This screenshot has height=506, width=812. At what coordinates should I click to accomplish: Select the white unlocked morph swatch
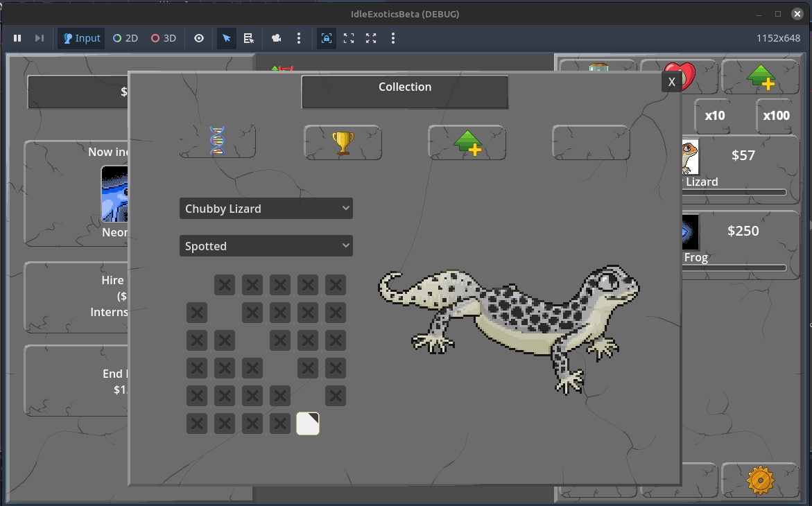tap(308, 424)
